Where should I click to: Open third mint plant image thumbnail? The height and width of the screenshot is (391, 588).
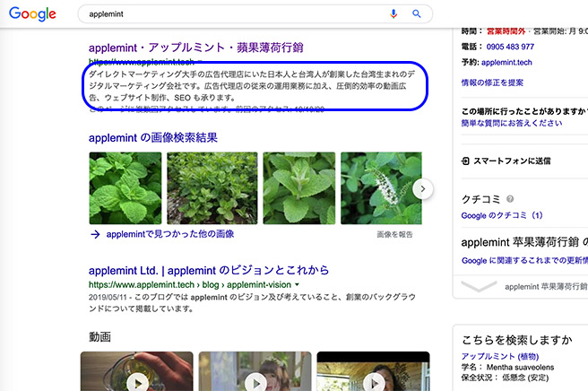299,188
